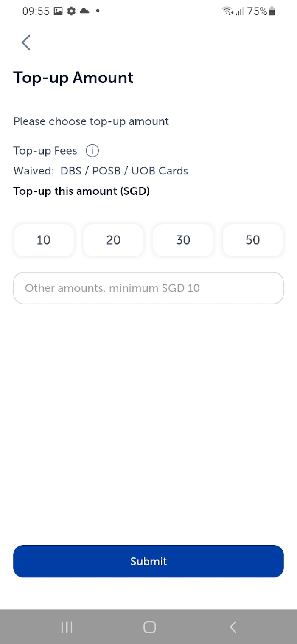Select the 10 SGD top-up amount
The width and height of the screenshot is (297, 644).
coord(44,240)
